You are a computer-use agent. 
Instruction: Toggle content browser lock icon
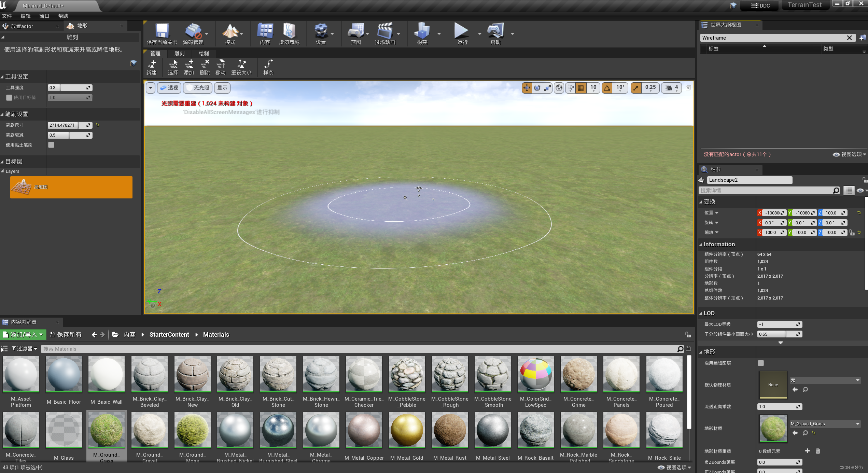[688, 335]
